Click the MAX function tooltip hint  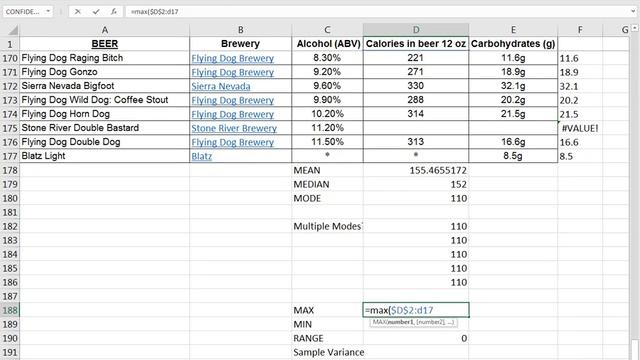tap(413, 322)
